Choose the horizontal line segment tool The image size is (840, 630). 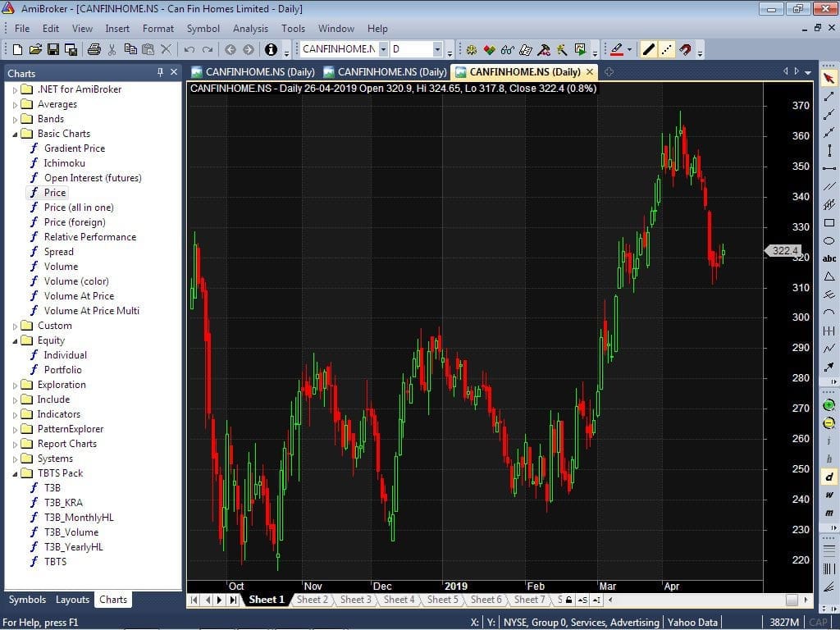[x=829, y=169]
